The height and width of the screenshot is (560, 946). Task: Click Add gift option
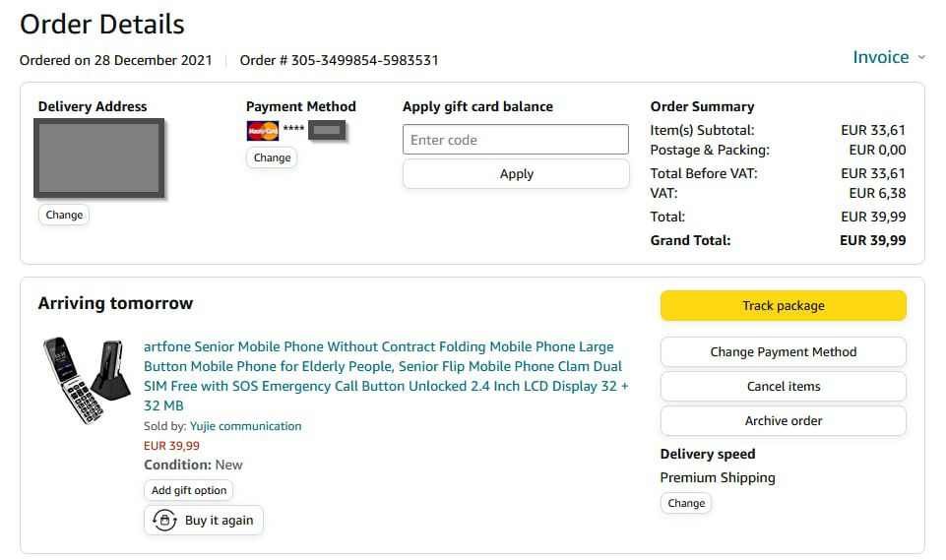(189, 490)
